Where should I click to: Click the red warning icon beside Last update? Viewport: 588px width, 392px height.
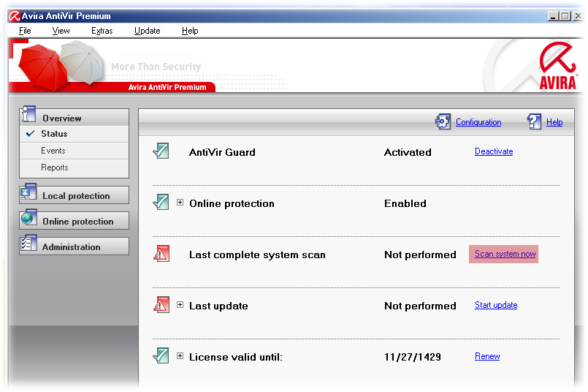click(x=161, y=304)
